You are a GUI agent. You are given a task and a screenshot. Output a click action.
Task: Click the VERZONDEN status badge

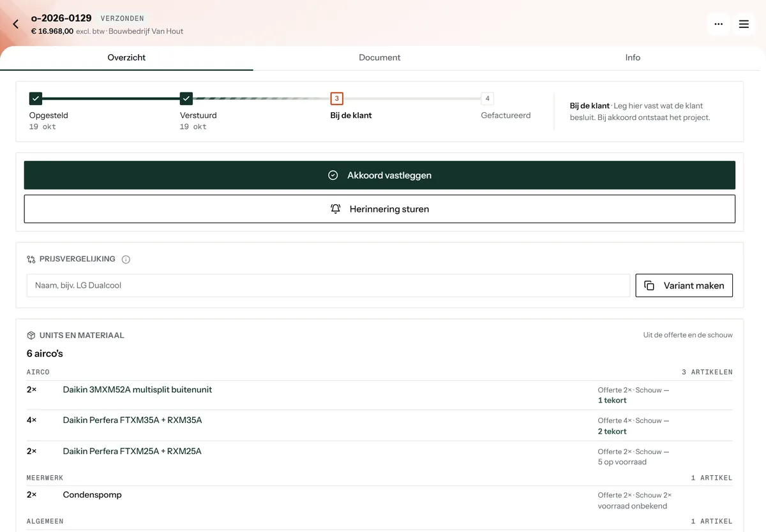(123, 18)
